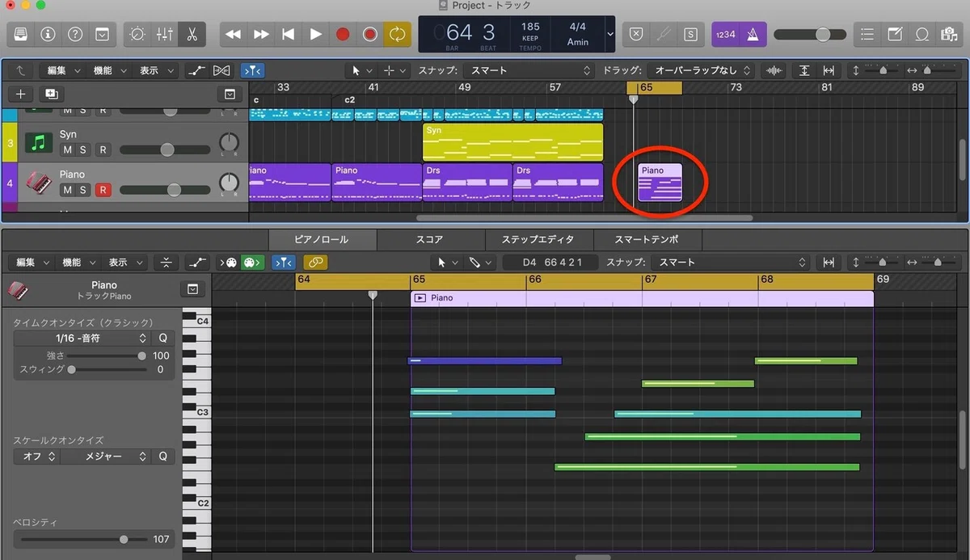This screenshot has height=560, width=970.
Task: Click the Rewind transport button
Action: click(234, 34)
